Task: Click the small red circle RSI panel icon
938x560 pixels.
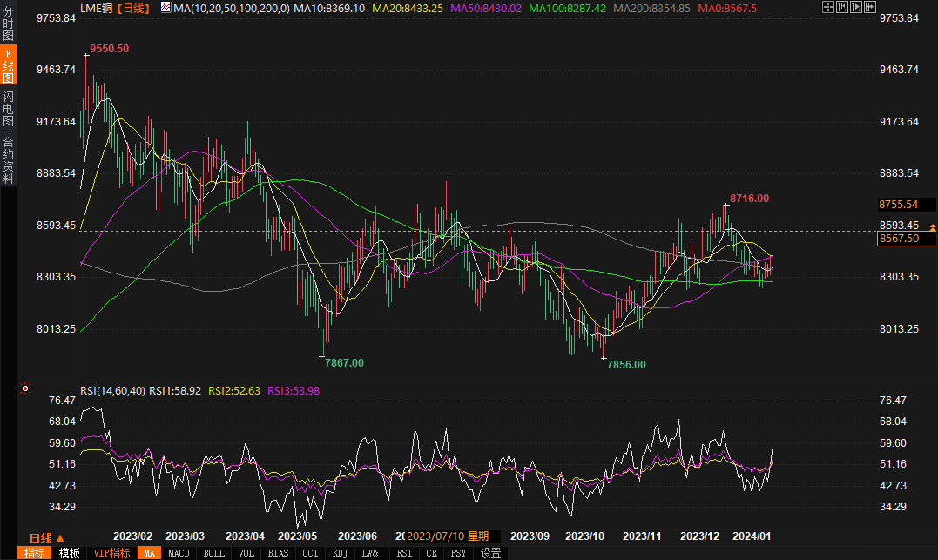Action: point(25,388)
